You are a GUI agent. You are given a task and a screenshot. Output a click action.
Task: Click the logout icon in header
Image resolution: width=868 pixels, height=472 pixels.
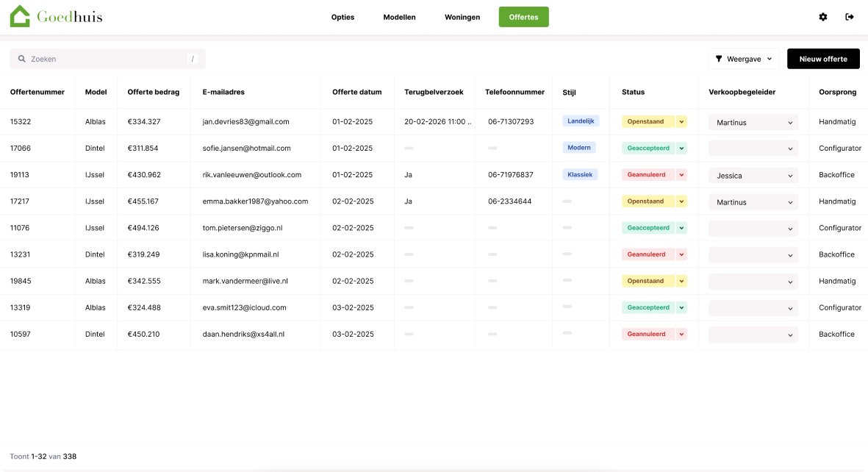point(849,17)
